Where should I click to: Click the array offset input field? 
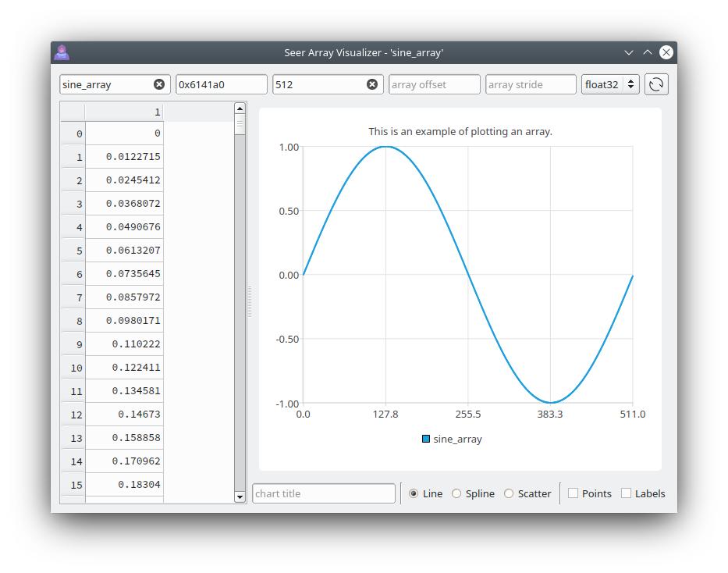point(435,84)
